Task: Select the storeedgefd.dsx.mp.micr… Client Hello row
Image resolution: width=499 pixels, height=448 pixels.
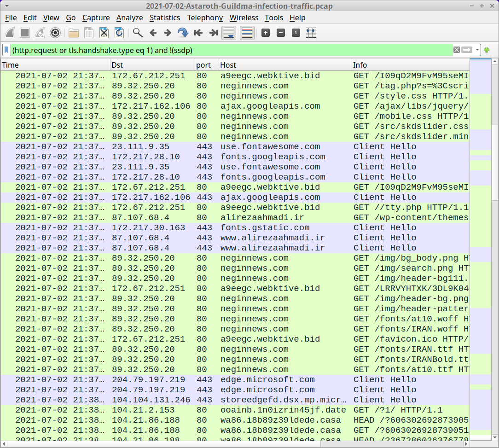Action: (x=235, y=400)
